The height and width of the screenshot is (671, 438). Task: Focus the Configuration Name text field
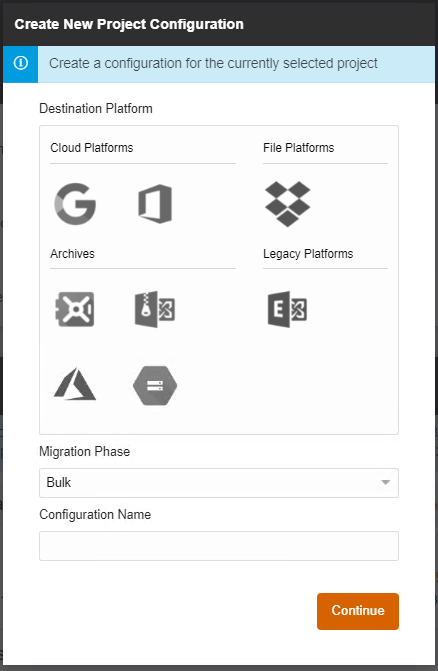point(219,546)
